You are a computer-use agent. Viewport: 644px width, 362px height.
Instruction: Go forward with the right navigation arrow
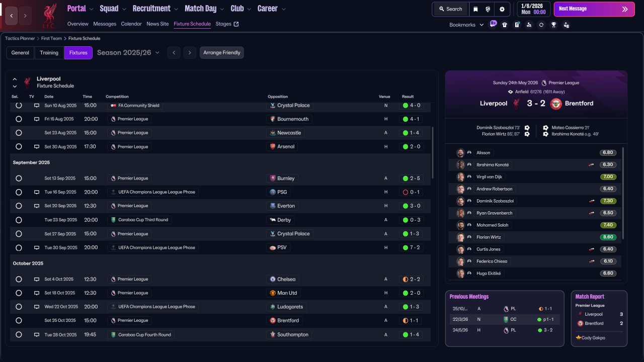click(x=25, y=16)
